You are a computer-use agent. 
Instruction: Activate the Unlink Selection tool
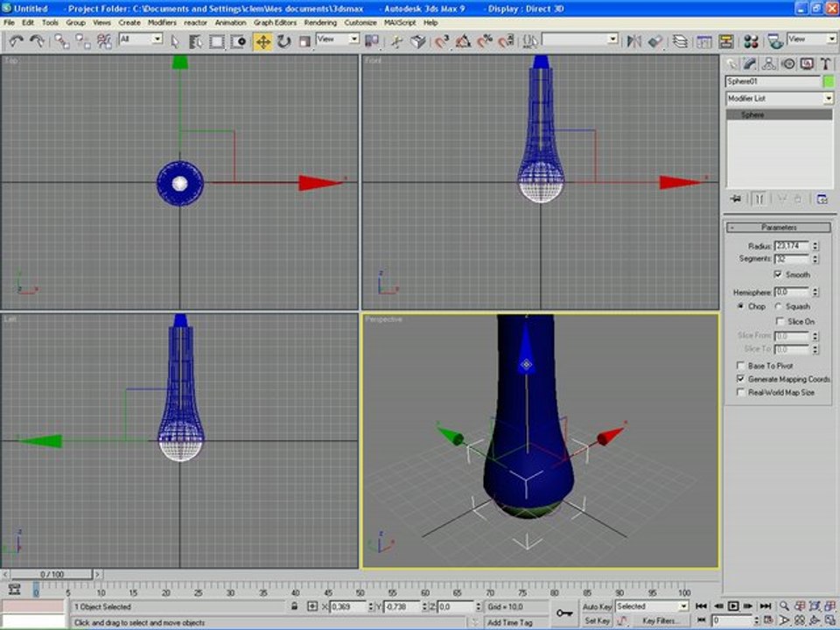coord(82,41)
